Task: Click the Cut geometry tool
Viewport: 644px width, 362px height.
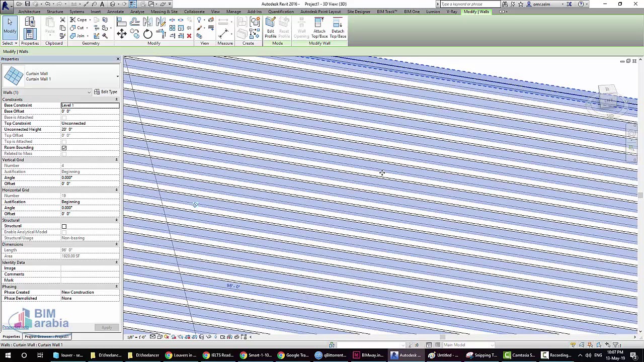Action: (x=77, y=28)
